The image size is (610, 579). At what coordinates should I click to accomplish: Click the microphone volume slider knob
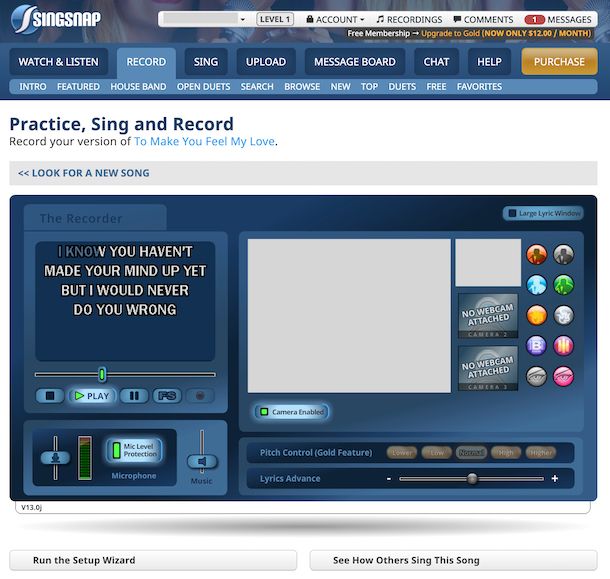click(55, 457)
